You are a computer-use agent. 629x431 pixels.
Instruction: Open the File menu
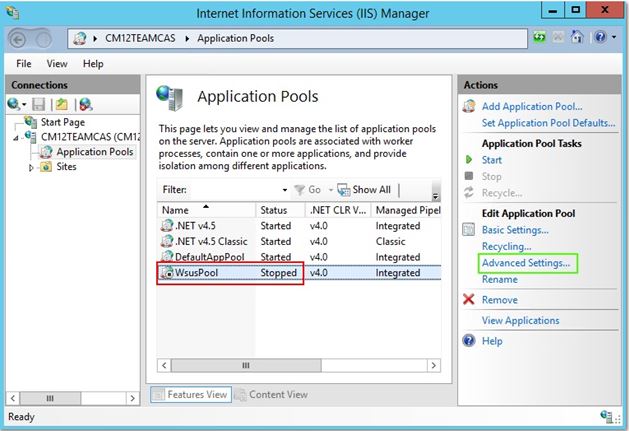tap(24, 64)
